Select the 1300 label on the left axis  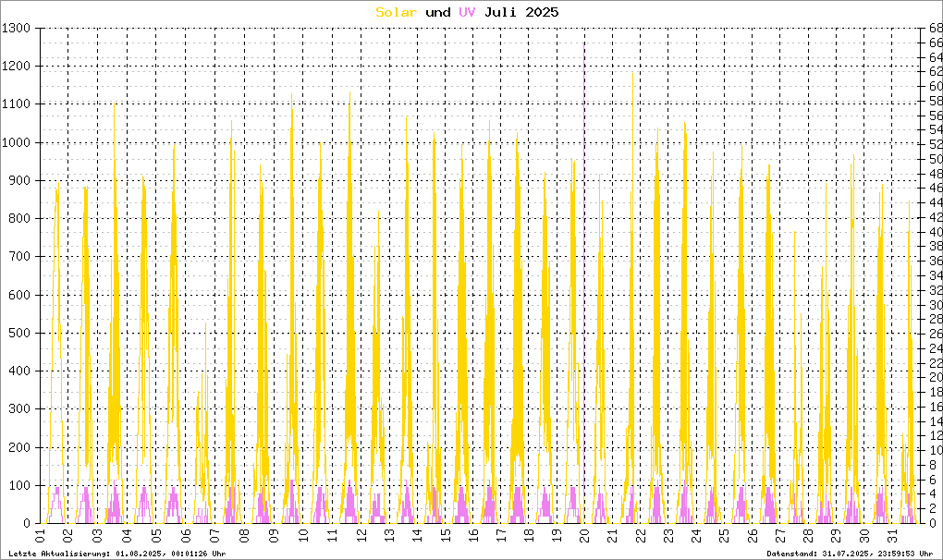tap(18, 29)
